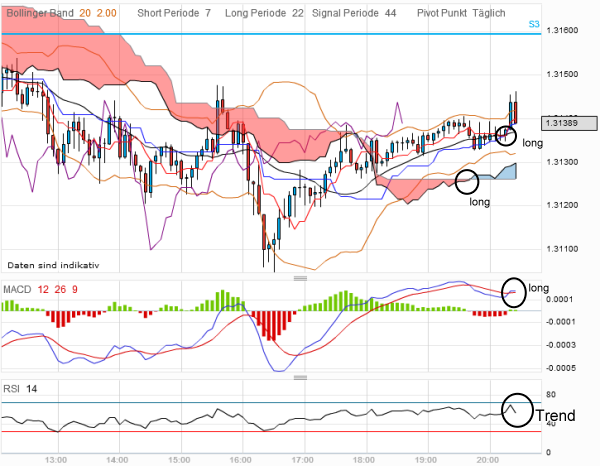Viewport: 600px width, 466px height.
Task: Click MACD axis value -0.0003
Action: click(560, 345)
